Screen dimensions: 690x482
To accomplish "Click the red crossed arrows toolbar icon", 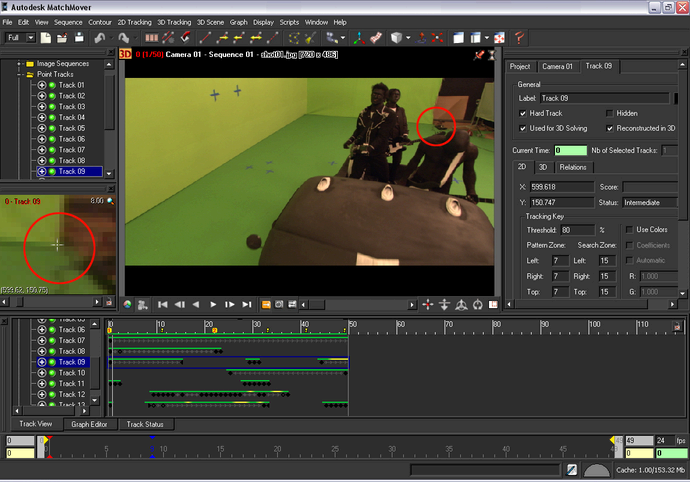I will 437,38.
